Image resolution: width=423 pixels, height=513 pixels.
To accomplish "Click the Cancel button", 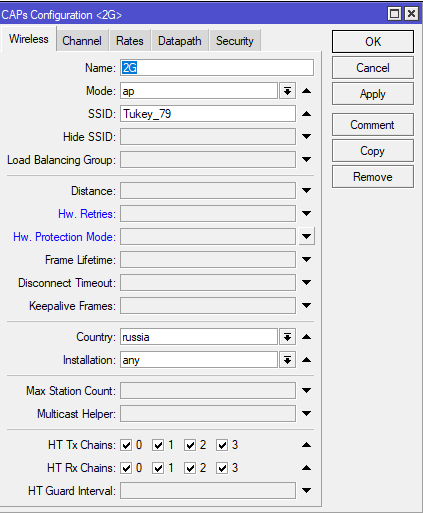I will [373, 68].
